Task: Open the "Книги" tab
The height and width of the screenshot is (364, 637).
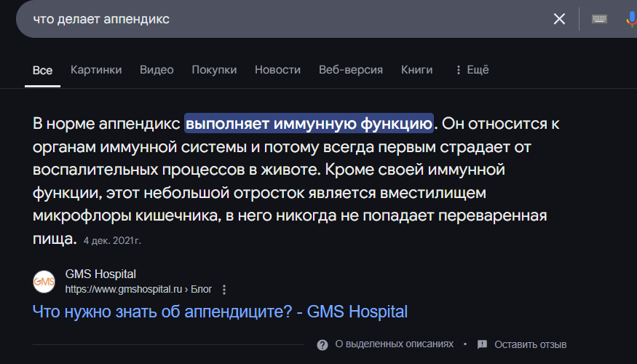Action: click(416, 70)
